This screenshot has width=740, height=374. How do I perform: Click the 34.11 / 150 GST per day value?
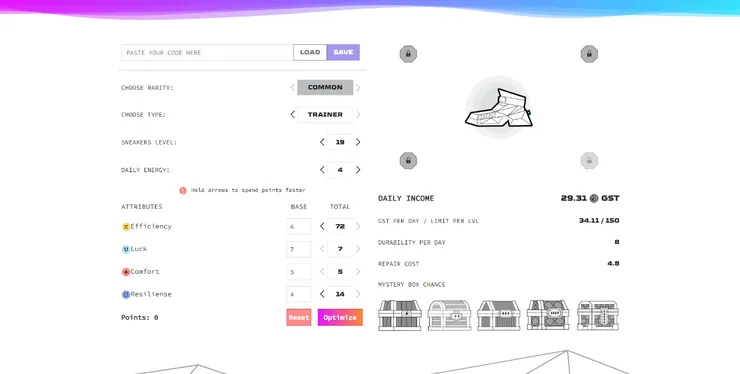coord(599,221)
